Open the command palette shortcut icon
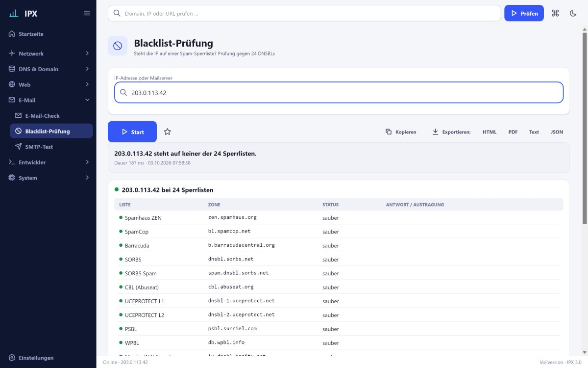This screenshot has height=368, width=588. [x=555, y=13]
